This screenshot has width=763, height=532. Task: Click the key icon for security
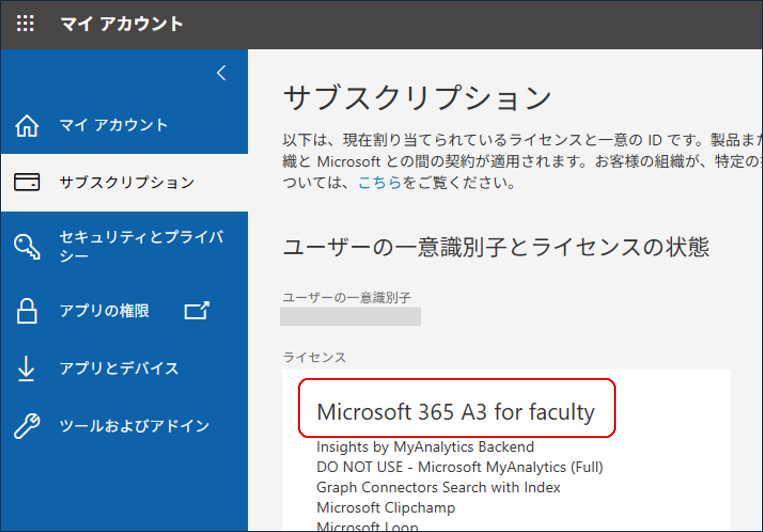27,247
